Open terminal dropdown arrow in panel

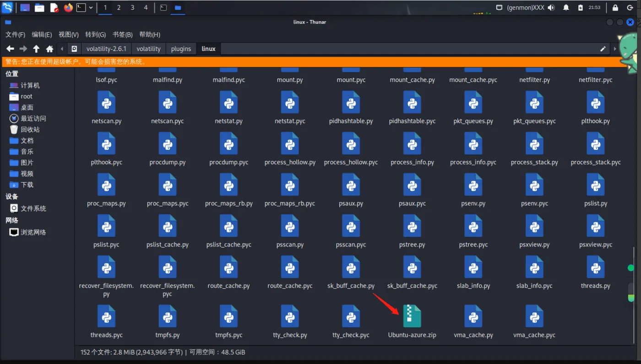91,7
